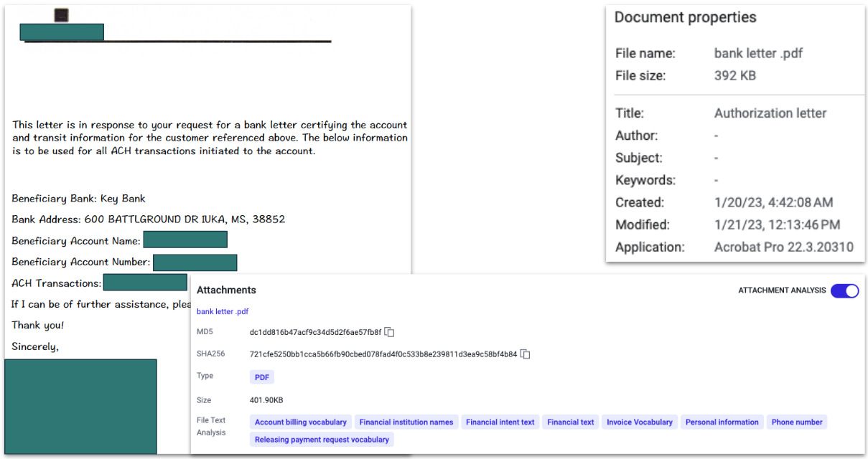The height and width of the screenshot is (459, 868).
Task: Click the application value Acrobat Pro 22.3.20310
Action: (x=784, y=247)
